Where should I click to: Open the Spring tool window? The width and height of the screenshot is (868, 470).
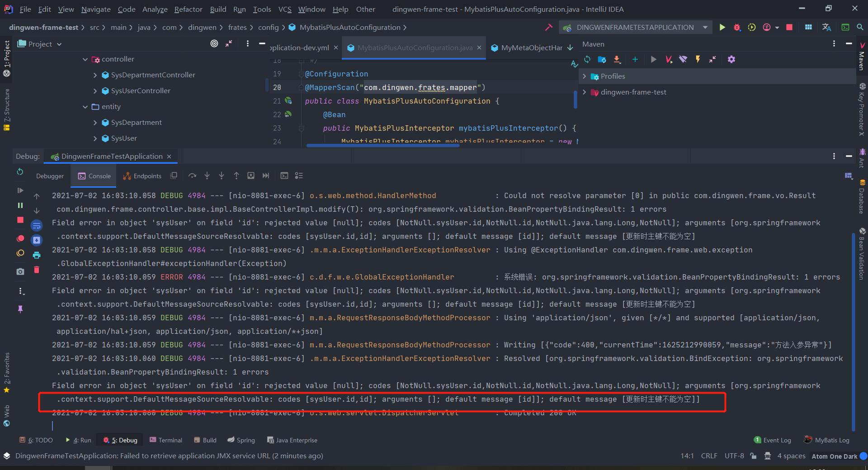[241, 440]
